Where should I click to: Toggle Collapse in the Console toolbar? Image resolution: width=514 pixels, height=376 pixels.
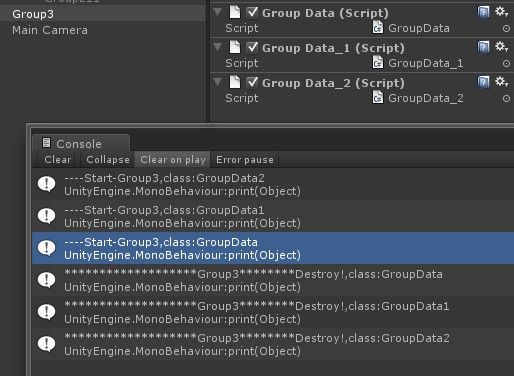(x=108, y=160)
